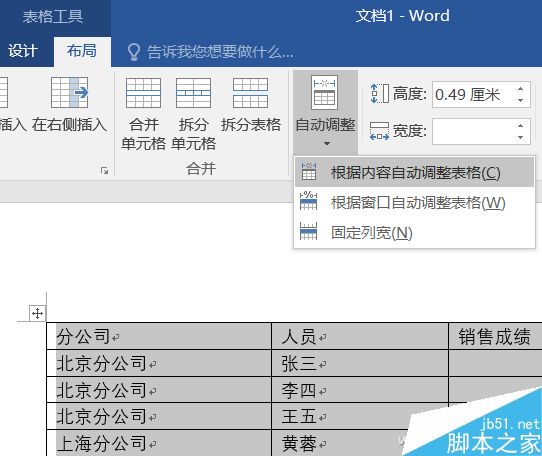Click the column width icon beside 宽度
The width and height of the screenshot is (542, 456).
point(379,131)
